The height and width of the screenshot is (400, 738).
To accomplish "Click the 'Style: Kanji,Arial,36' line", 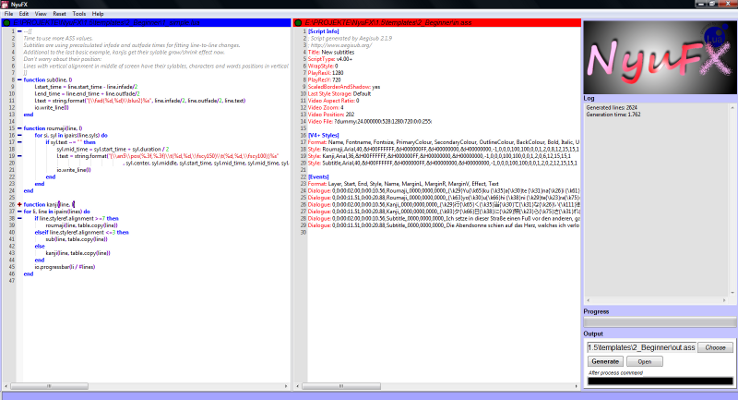I will tap(439, 156).
